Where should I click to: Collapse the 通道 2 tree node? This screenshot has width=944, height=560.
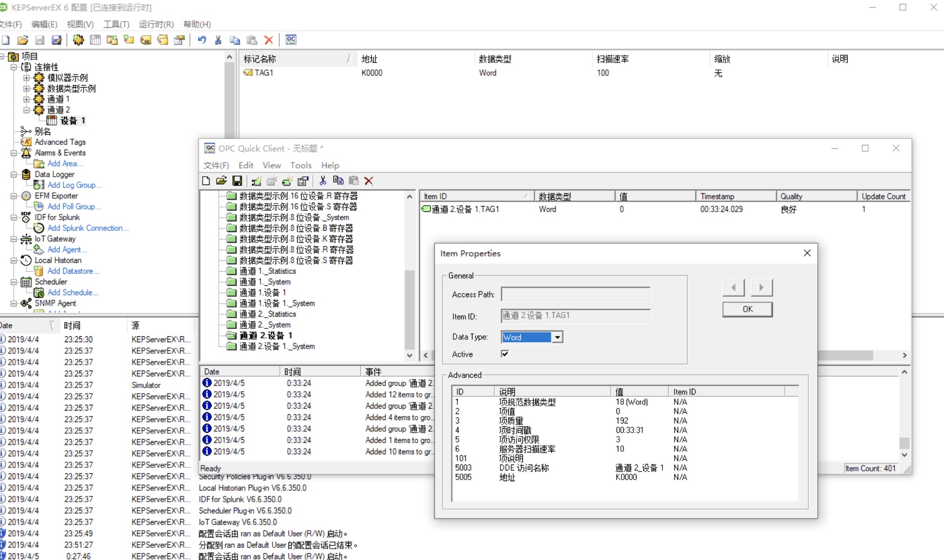27,110
